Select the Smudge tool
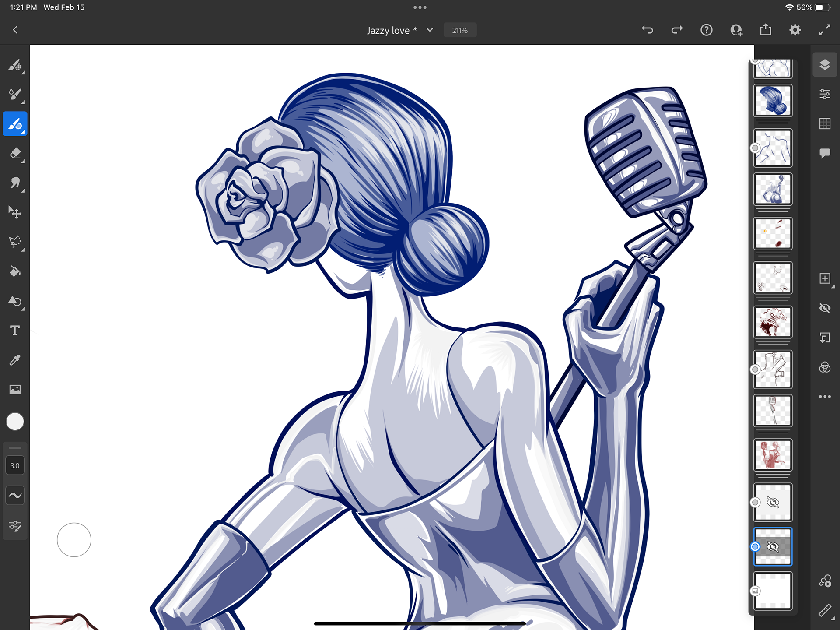840x630 pixels. point(15,183)
